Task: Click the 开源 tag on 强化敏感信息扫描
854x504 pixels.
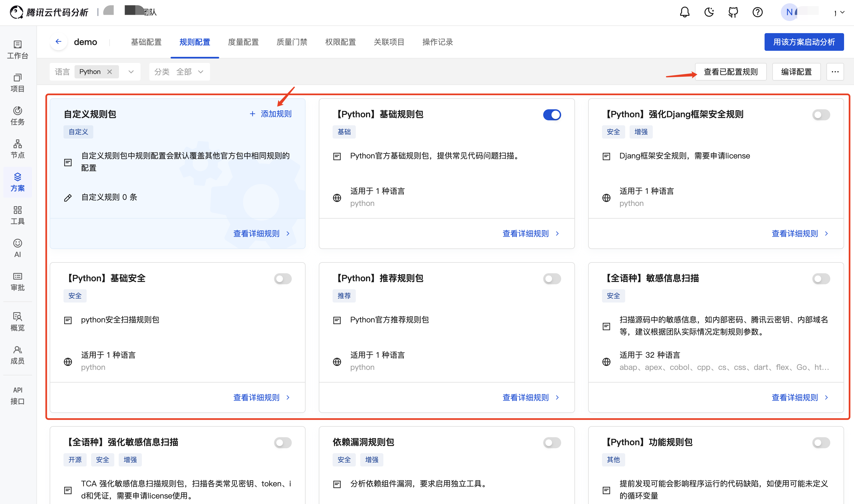Action: (x=75, y=460)
